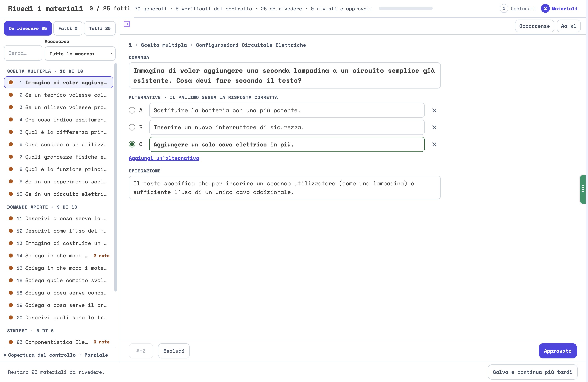
Task: Switch to Tutti 25 tab
Action: 100,28
